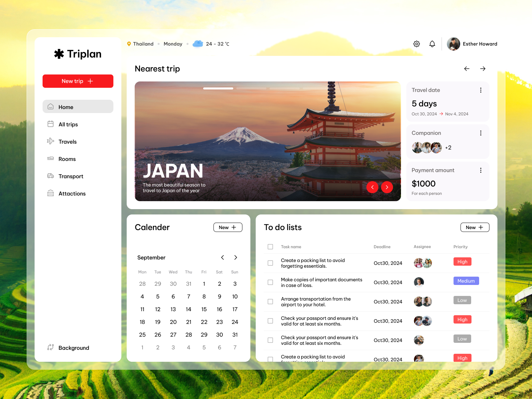The image size is (532, 399).
Task: Create a New trip
Action: point(78,81)
